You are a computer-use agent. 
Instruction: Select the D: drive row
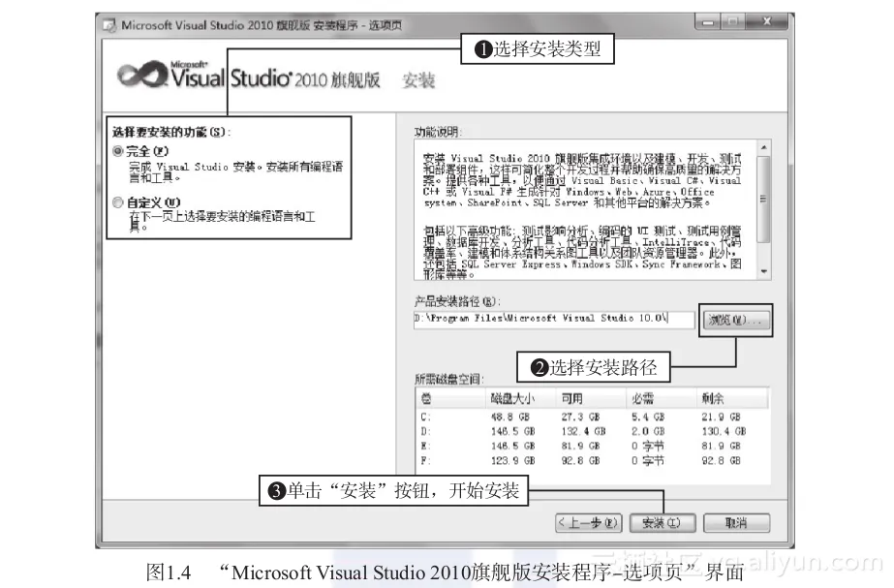(593, 431)
